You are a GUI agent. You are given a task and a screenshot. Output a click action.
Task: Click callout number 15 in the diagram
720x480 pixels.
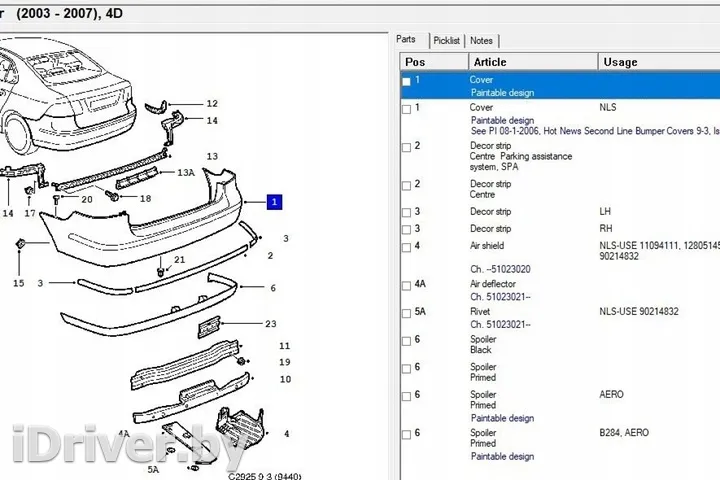pyautogui.click(x=18, y=283)
